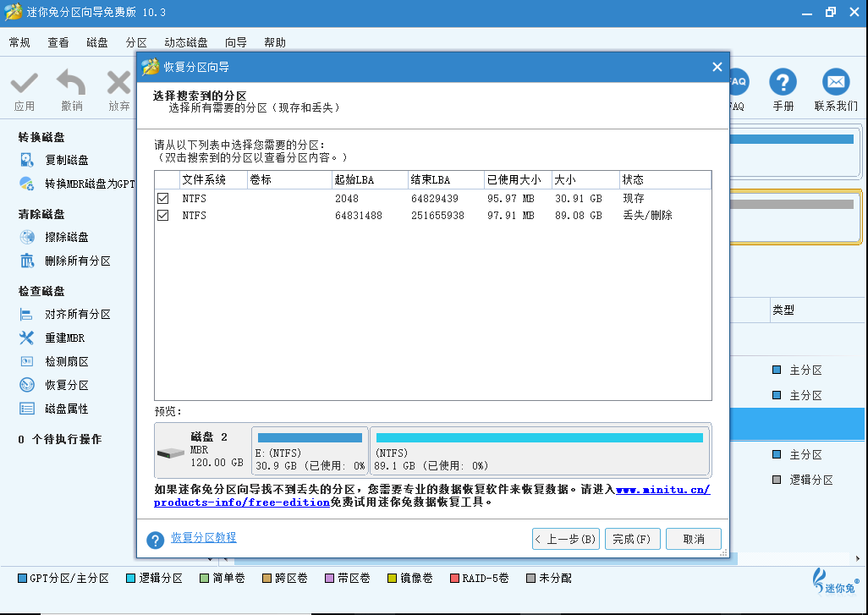The height and width of the screenshot is (615, 868).
Task: Click the Rebuild MBR (重建MBR) tools icon
Action: pyautogui.click(x=26, y=338)
